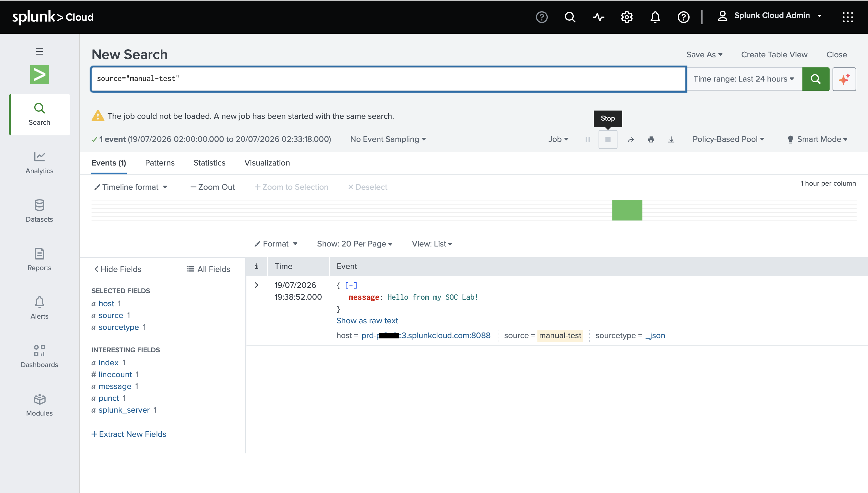Open the AI assistant sparkle button
Image resolution: width=868 pixels, height=493 pixels.
(x=844, y=79)
